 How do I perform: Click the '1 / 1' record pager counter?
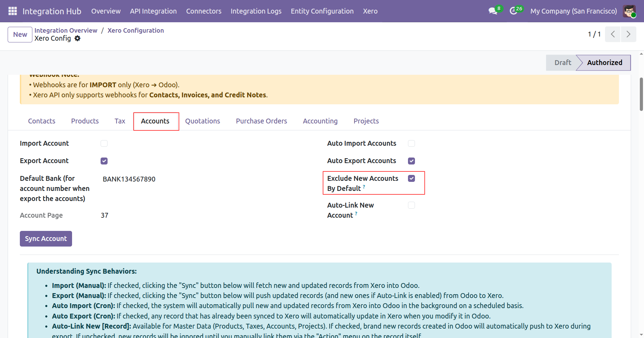click(x=594, y=34)
